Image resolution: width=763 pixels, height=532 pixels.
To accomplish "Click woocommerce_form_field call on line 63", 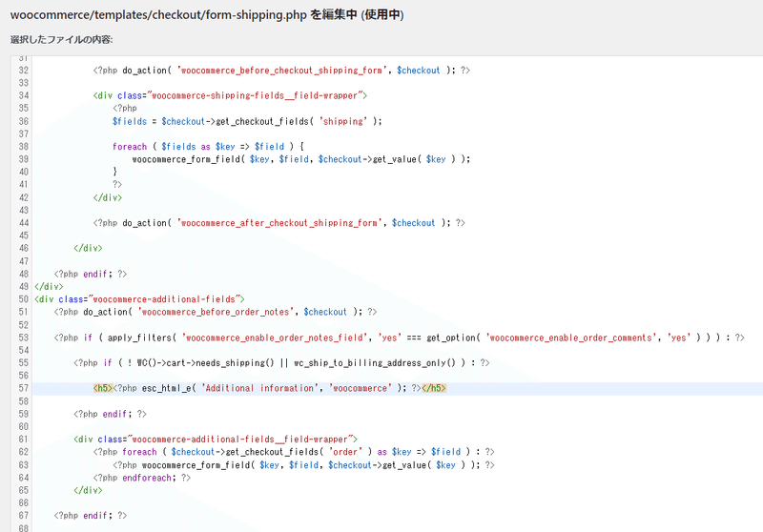I will (x=196, y=465).
